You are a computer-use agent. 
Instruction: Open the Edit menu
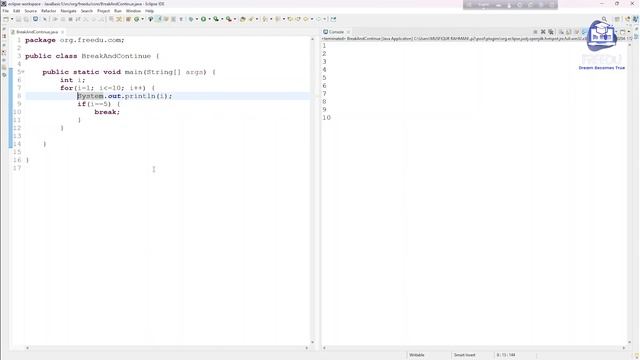coord(17,11)
